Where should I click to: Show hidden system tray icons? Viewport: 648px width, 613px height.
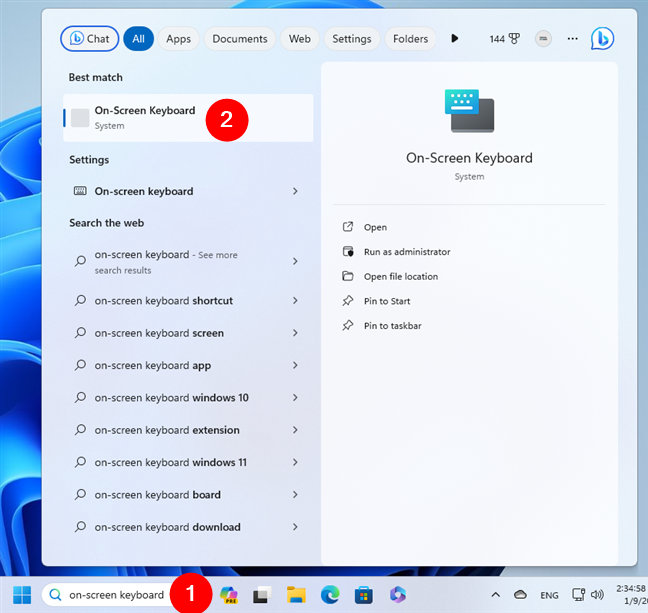click(x=496, y=595)
